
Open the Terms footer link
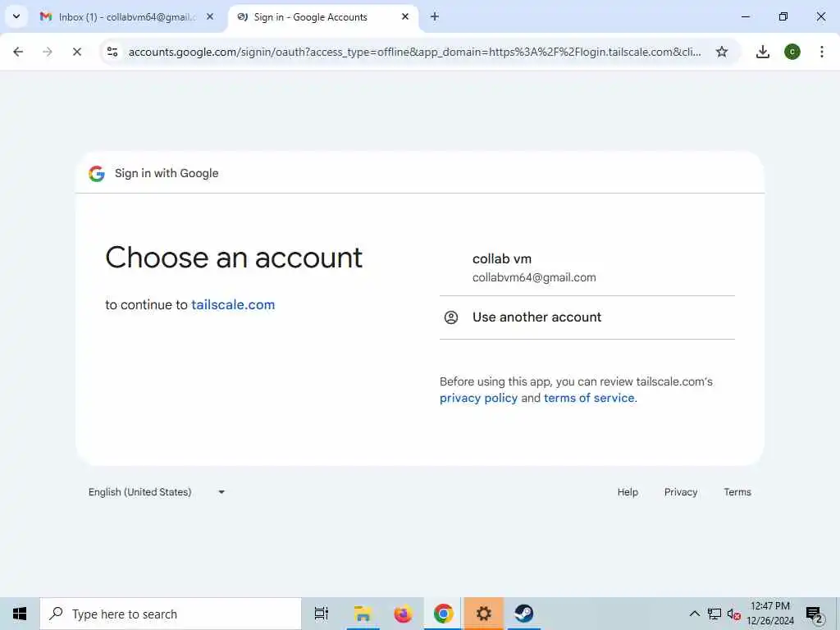(737, 492)
